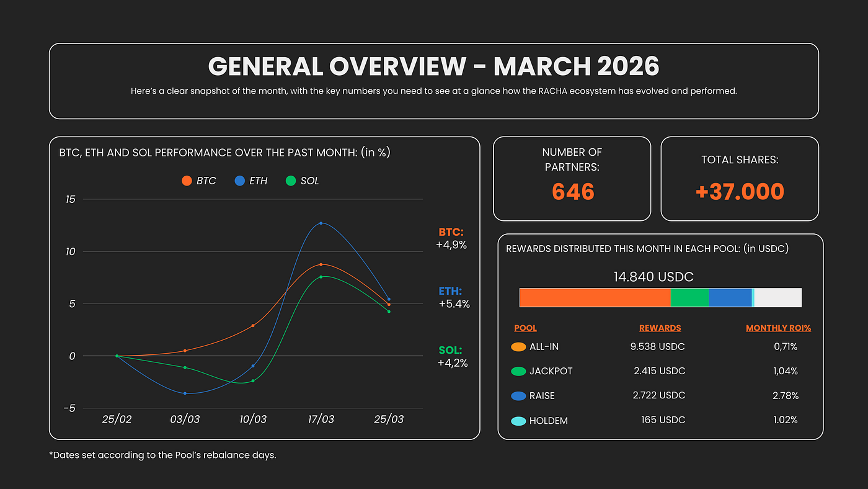The width and height of the screenshot is (868, 489).
Task: Select the orange segment of rewards bar
Action: tap(595, 298)
